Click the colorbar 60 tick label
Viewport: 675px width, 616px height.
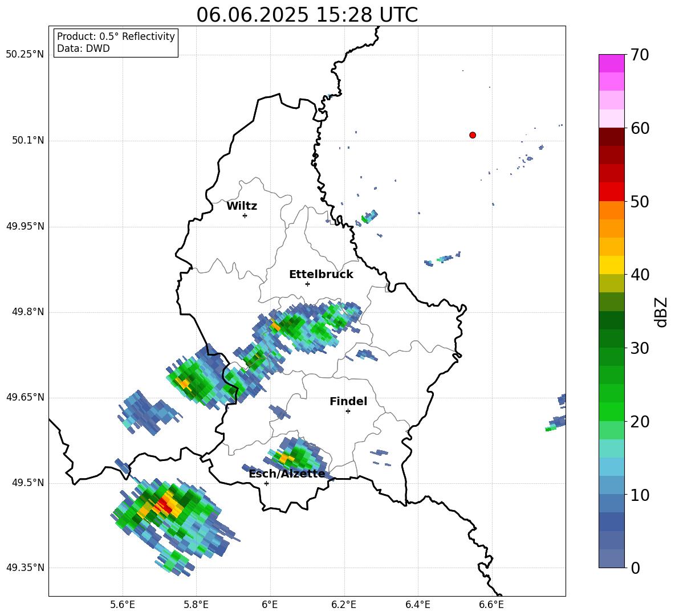(639, 128)
